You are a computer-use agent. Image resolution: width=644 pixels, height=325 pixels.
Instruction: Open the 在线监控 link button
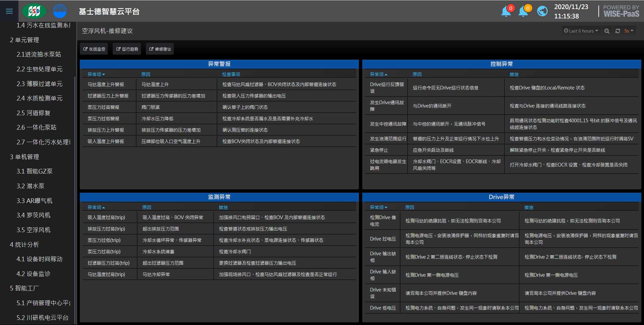[94, 49]
